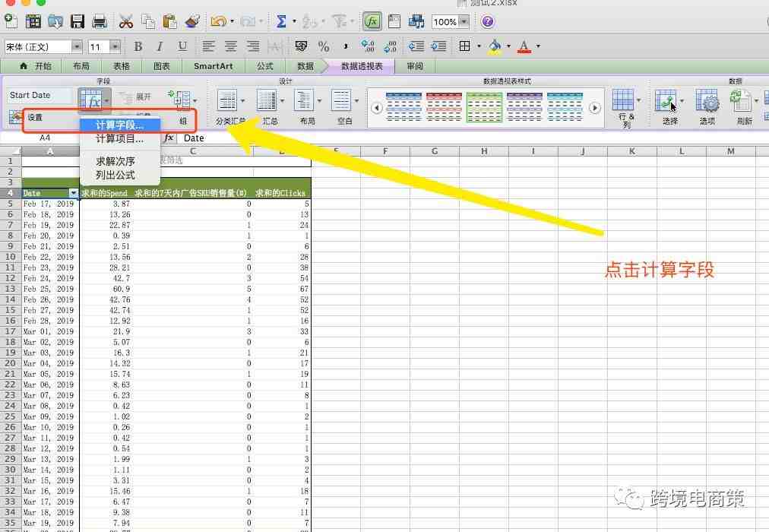Screen dimensions: 769x532
Task: Switch to the 布局 tab
Action: tap(81, 66)
